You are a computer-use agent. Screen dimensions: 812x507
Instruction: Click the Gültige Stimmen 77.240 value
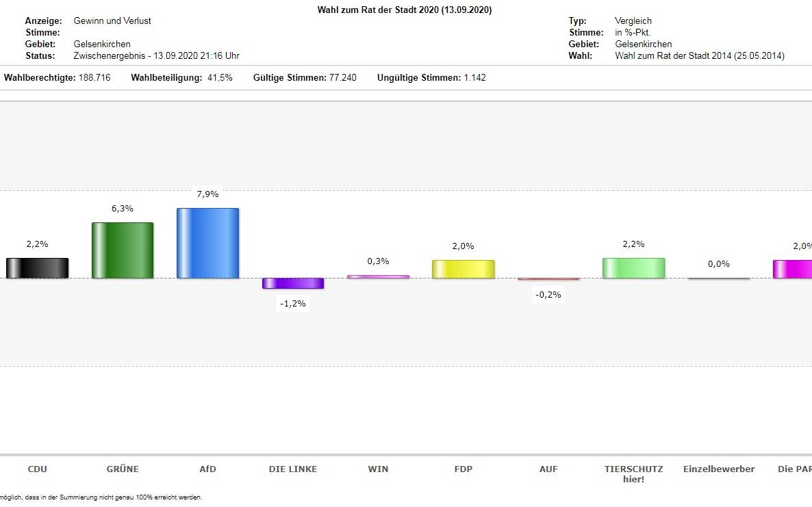point(342,77)
